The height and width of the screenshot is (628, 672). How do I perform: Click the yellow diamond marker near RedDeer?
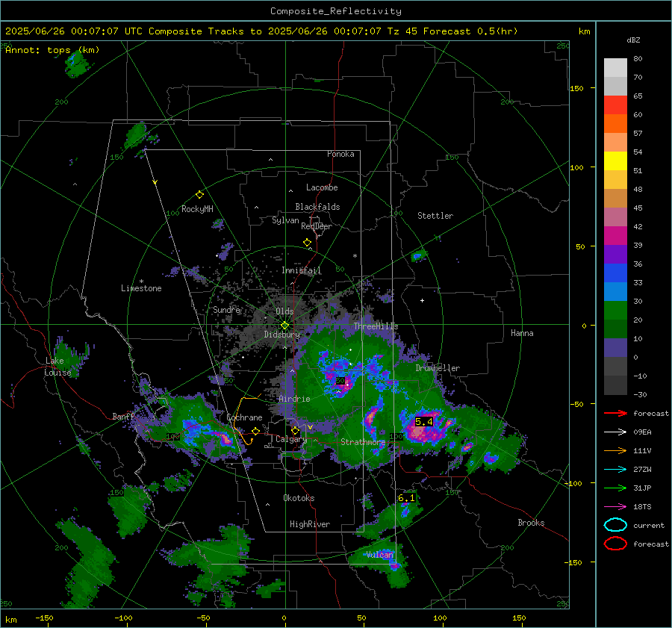pyautogui.click(x=307, y=243)
